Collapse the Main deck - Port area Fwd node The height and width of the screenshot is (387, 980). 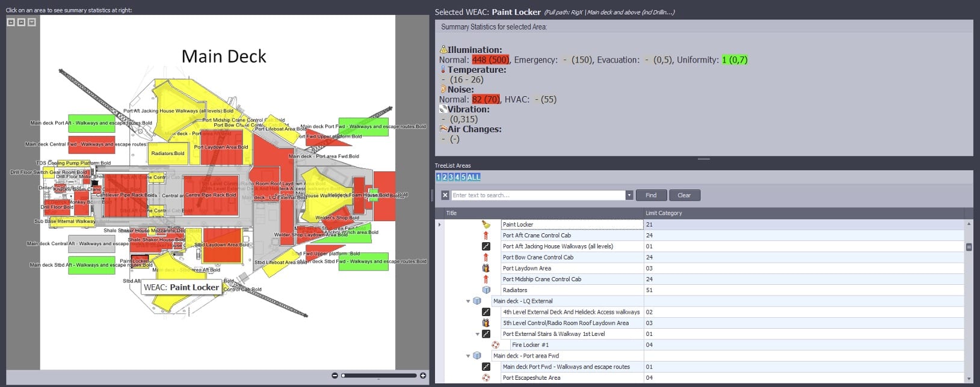click(x=468, y=356)
